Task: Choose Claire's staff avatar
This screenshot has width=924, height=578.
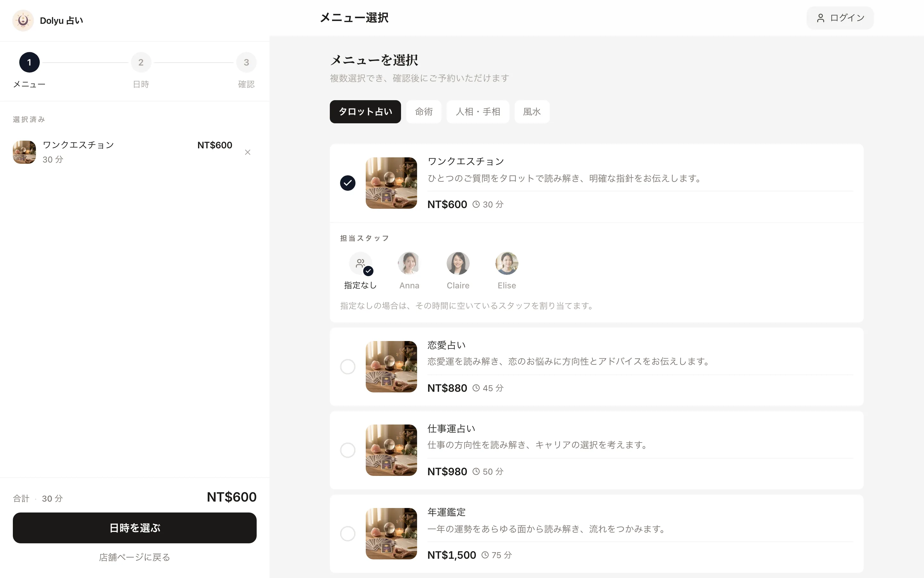Action: [x=458, y=263]
